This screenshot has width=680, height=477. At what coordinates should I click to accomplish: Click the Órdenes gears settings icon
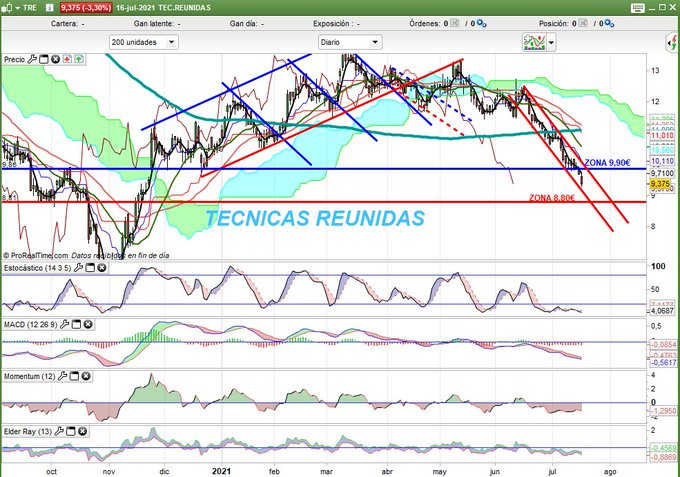(481, 23)
